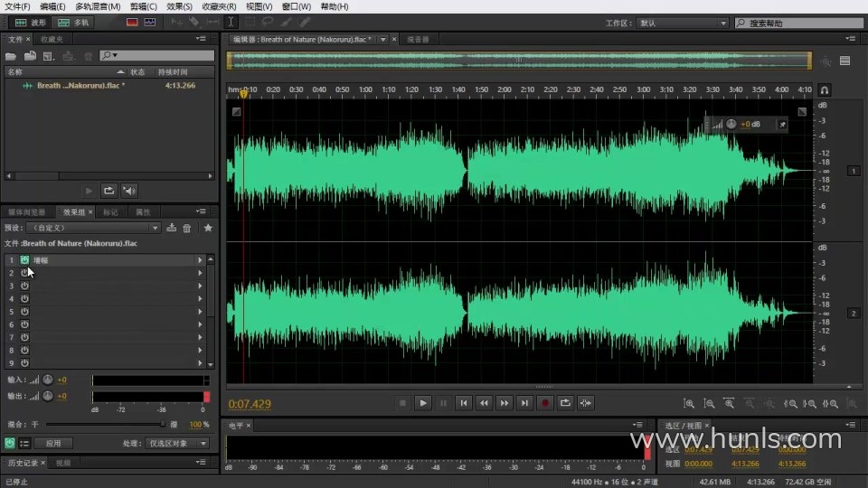Screen dimensions: 868x488
Task: Toggle power for the 增幅 effect slot
Action: 24,260
